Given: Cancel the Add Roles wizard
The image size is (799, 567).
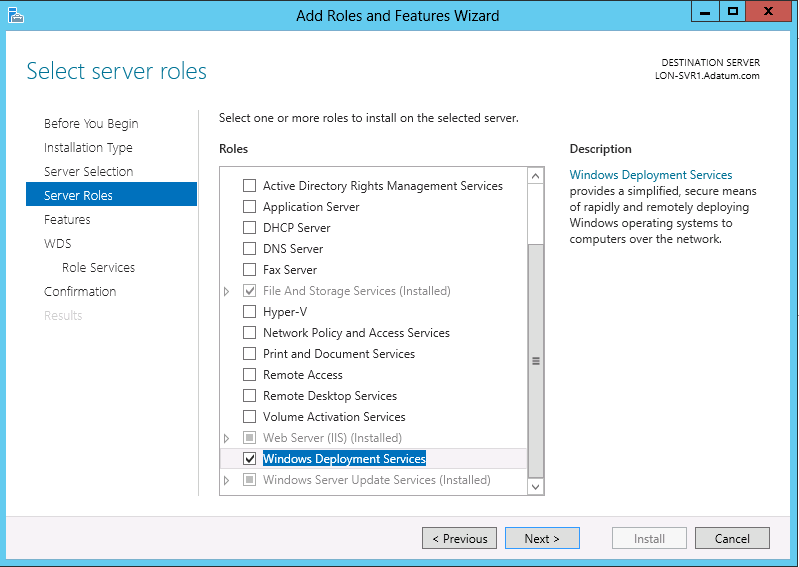Looking at the screenshot, I should pyautogui.click(x=732, y=539).
